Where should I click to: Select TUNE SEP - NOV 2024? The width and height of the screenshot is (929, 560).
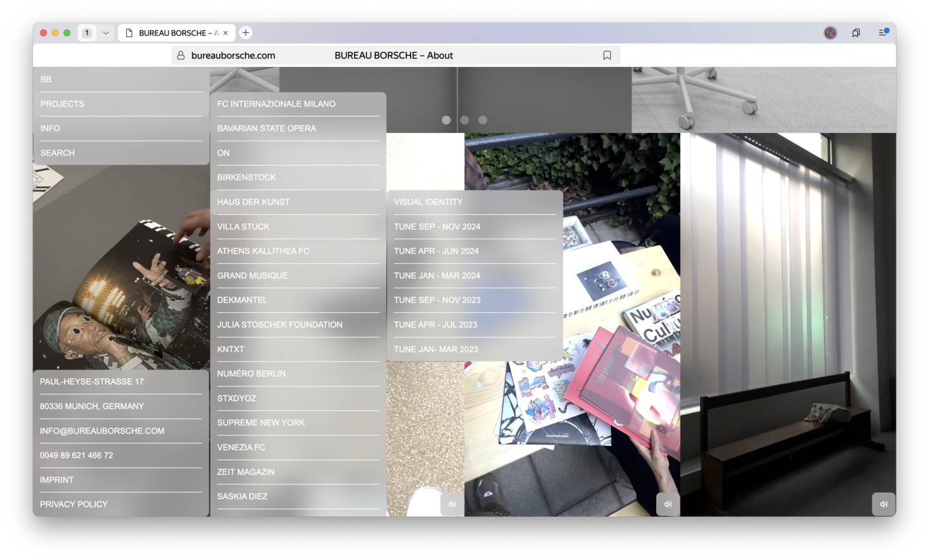click(475, 226)
